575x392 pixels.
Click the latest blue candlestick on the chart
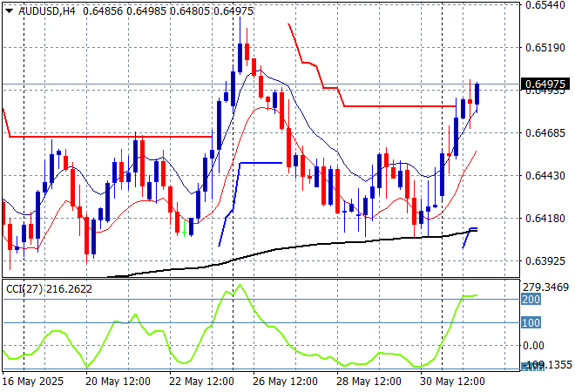[x=477, y=93]
